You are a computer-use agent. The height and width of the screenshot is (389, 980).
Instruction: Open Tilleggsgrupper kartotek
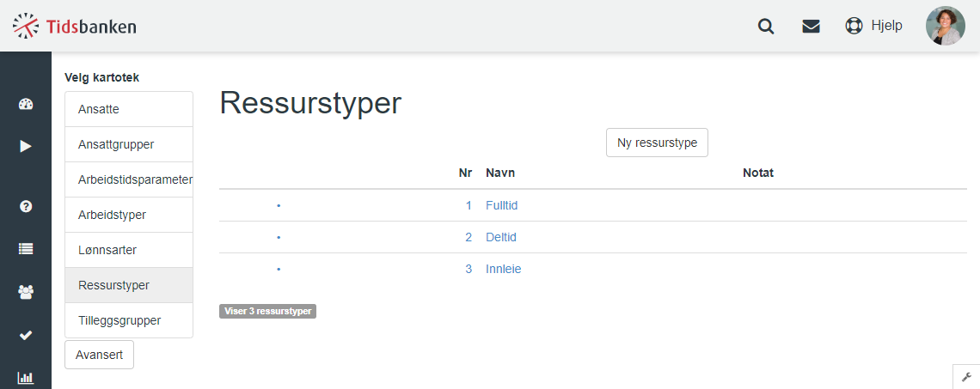129,320
